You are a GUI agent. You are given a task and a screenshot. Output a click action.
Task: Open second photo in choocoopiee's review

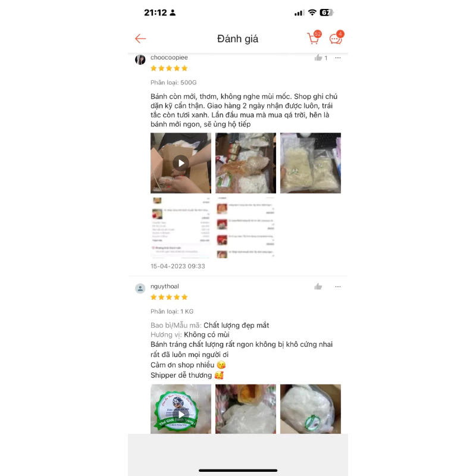coord(246,163)
